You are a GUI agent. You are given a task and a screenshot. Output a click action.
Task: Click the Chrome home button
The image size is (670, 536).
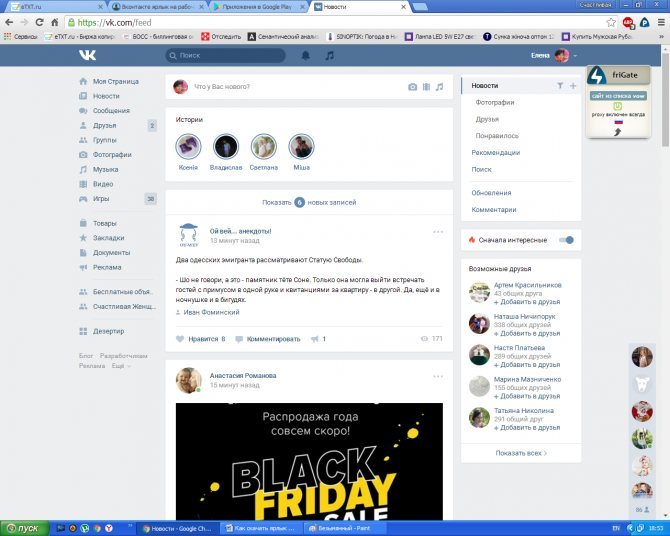(55, 22)
